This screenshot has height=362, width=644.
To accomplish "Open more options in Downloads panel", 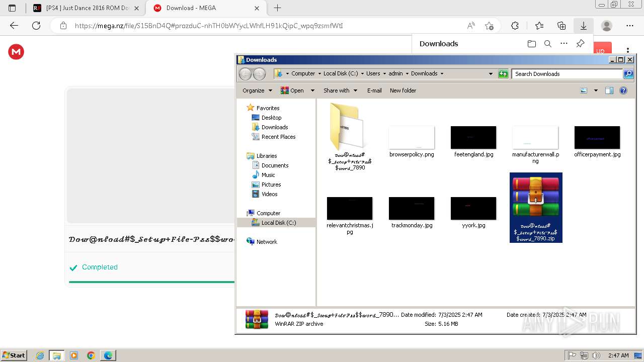I will [x=564, y=44].
